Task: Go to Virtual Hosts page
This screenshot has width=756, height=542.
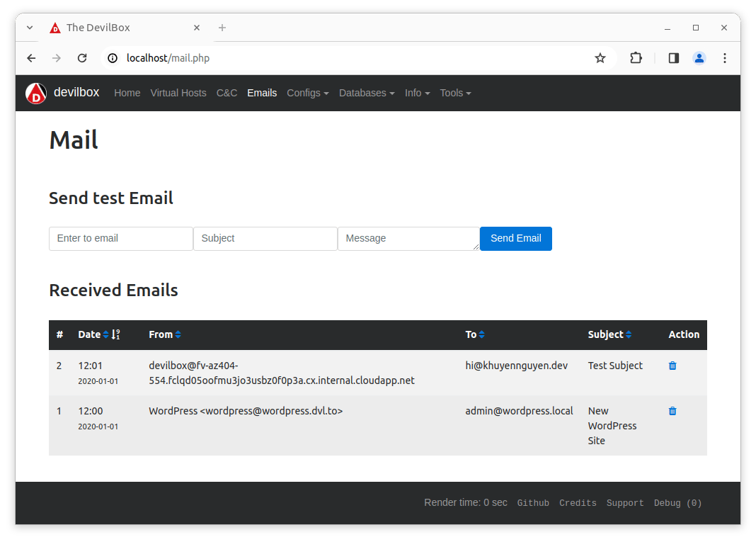Action: click(x=178, y=93)
